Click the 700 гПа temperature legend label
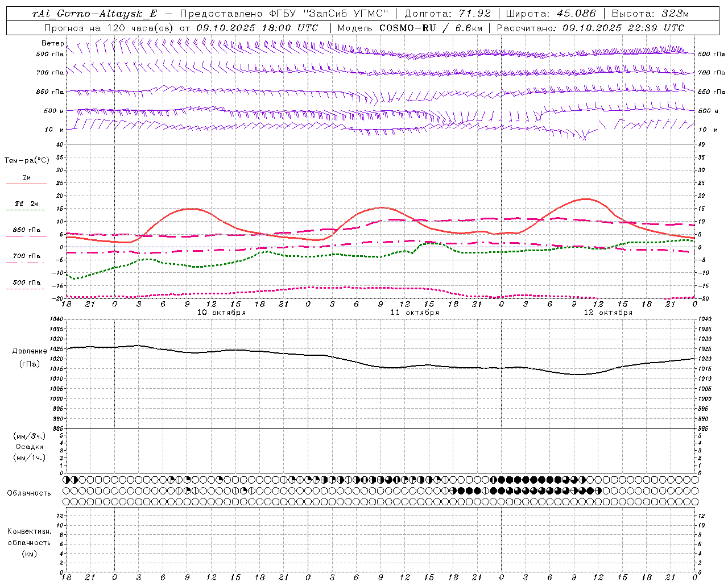 [x=27, y=256]
